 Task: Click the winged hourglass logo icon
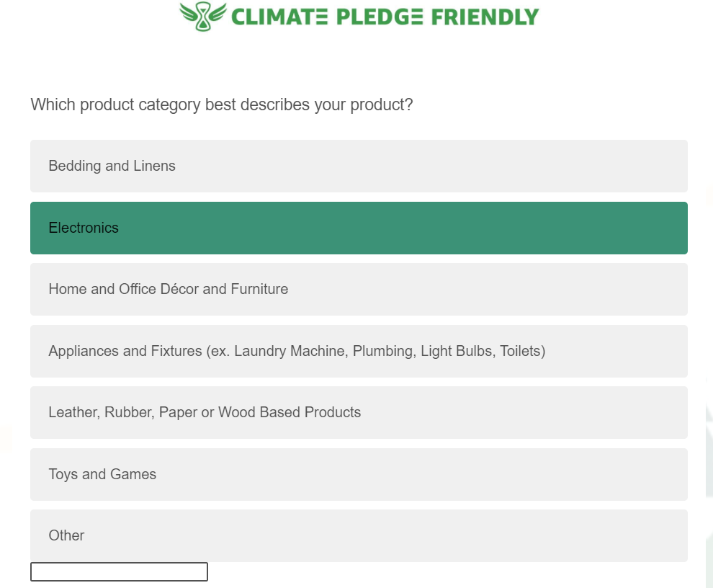pyautogui.click(x=203, y=16)
